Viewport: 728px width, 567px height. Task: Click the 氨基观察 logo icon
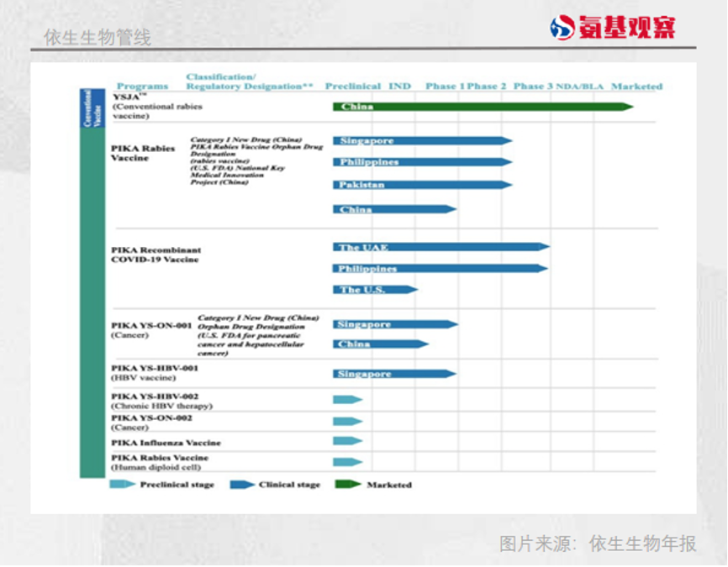point(562,28)
